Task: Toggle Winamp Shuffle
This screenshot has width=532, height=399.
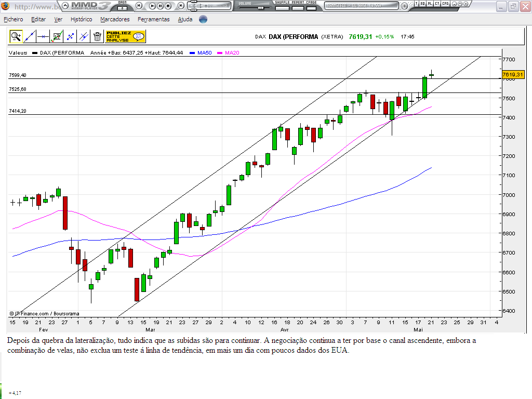Action: [x=282, y=8]
